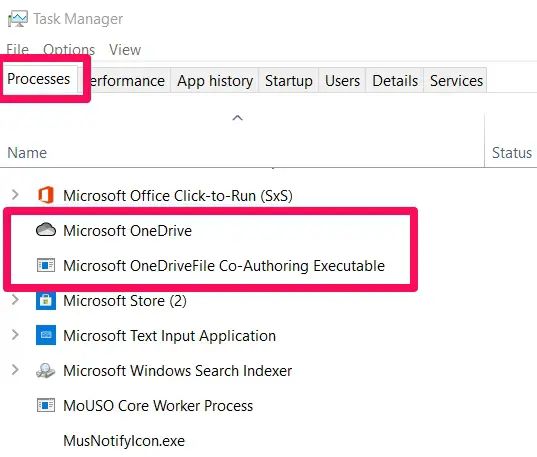
Task: Open the Options menu
Action: point(69,50)
